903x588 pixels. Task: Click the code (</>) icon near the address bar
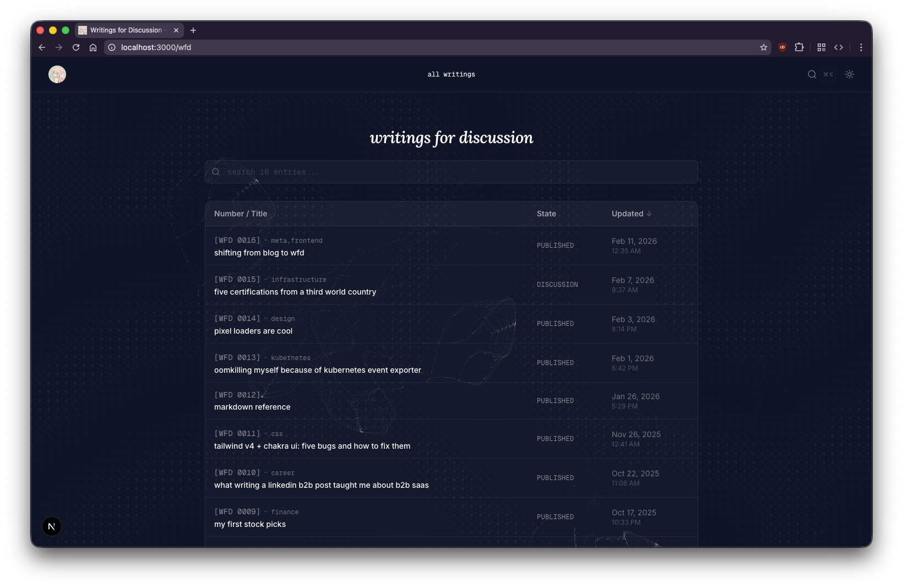click(839, 47)
